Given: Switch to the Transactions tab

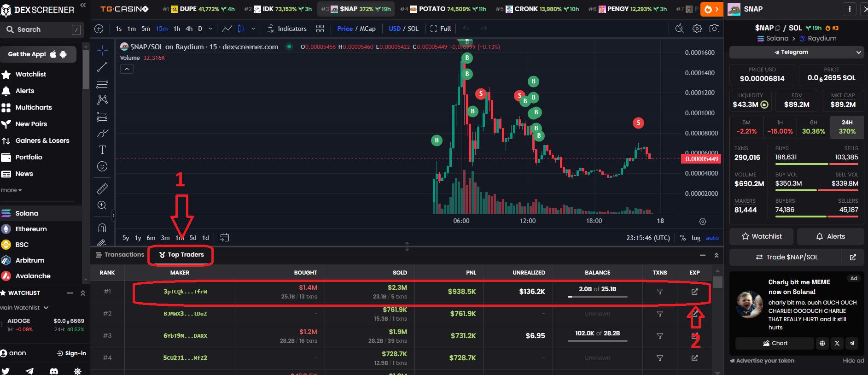Looking at the screenshot, I should (x=120, y=255).
